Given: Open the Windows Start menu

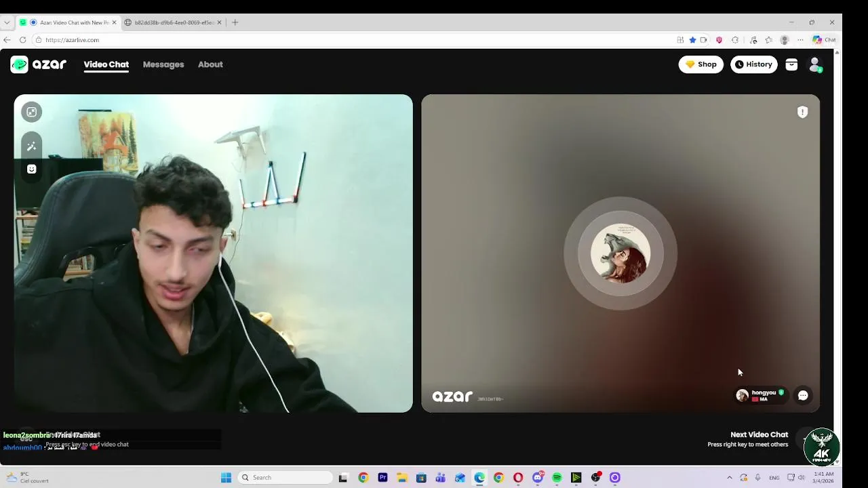Looking at the screenshot, I should [x=226, y=478].
